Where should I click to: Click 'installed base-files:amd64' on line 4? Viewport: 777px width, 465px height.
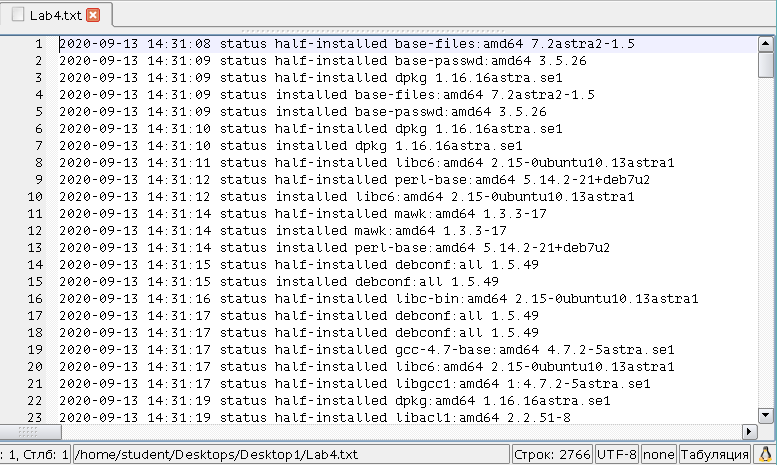(379, 95)
